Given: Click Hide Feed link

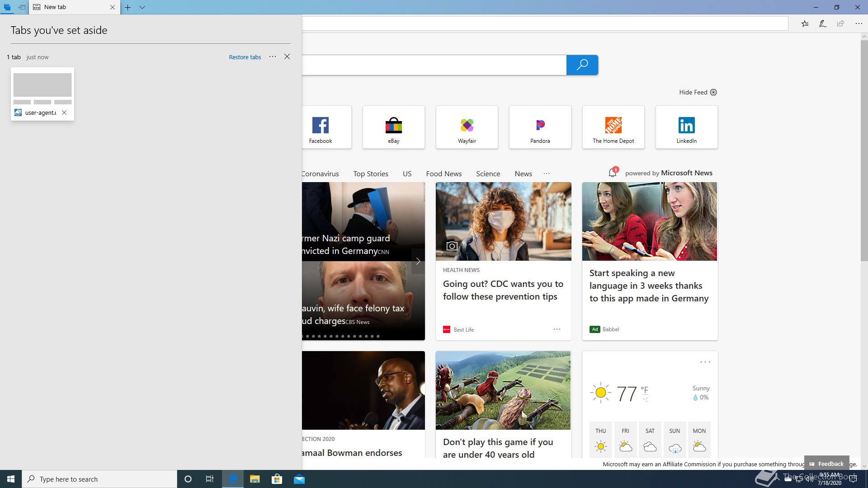Looking at the screenshot, I should tap(693, 92).
